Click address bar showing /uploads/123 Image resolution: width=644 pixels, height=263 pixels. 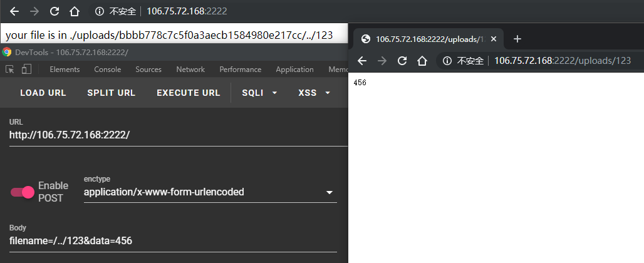click(563, 61)
